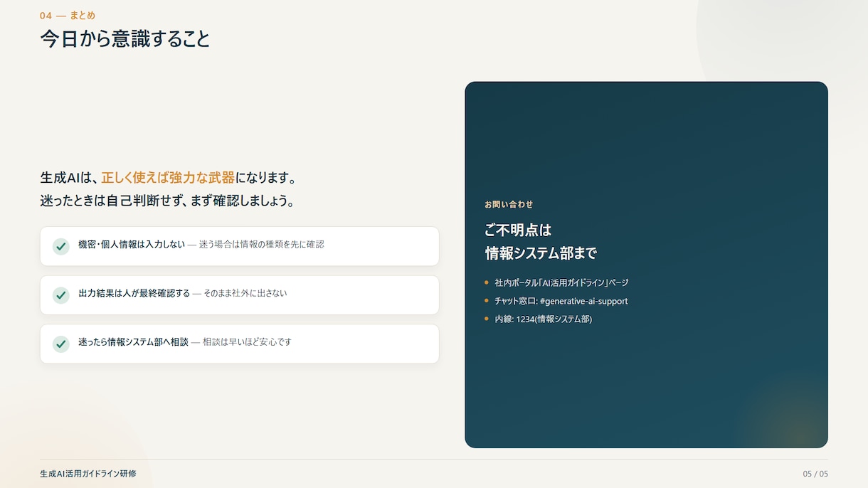Select the slide title 今日から意識すること
868x488 pixels.
click(x=125, y=38)
